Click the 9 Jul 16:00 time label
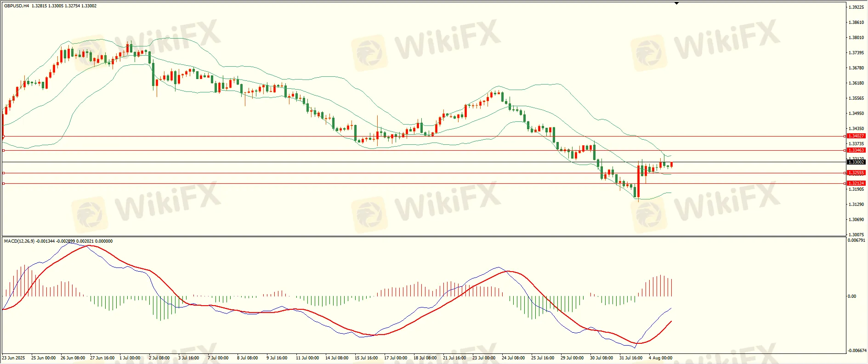Image resolution: width=868 pixels, height=364 pixels. (277, 358)
